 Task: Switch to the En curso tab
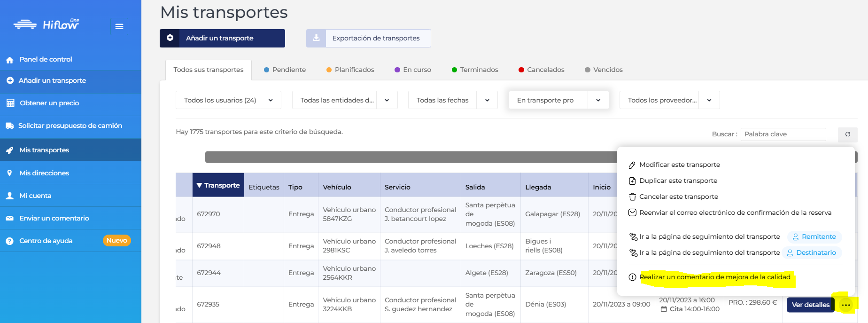tap(412, 70)
